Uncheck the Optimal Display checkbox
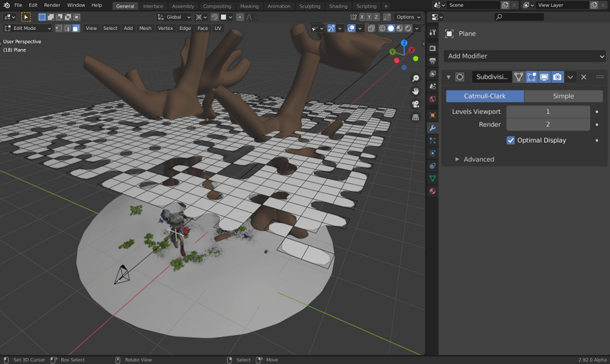Viewport: 610px width, 364px height. [510, 140]
